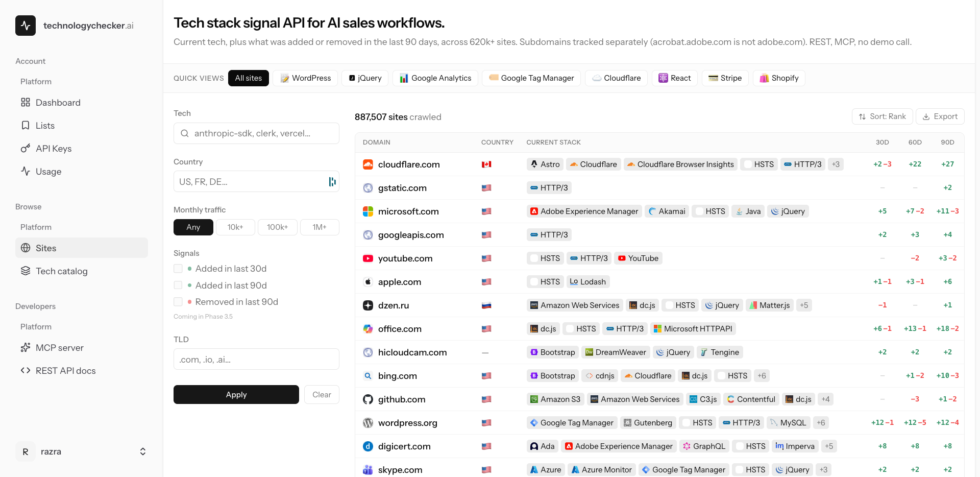Viewport: 980px width, 477px height.
Task: Expand +6 more techs for bing.com
Action: [x=762, y=376]
